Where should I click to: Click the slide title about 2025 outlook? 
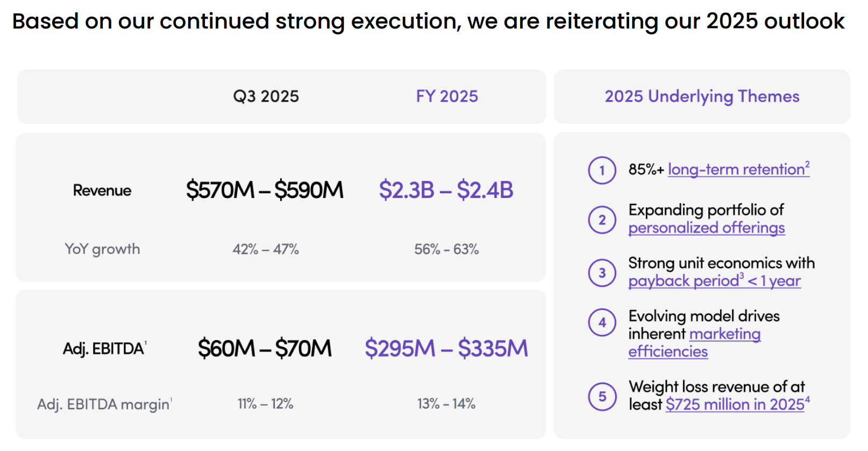(x=428, y=22)
